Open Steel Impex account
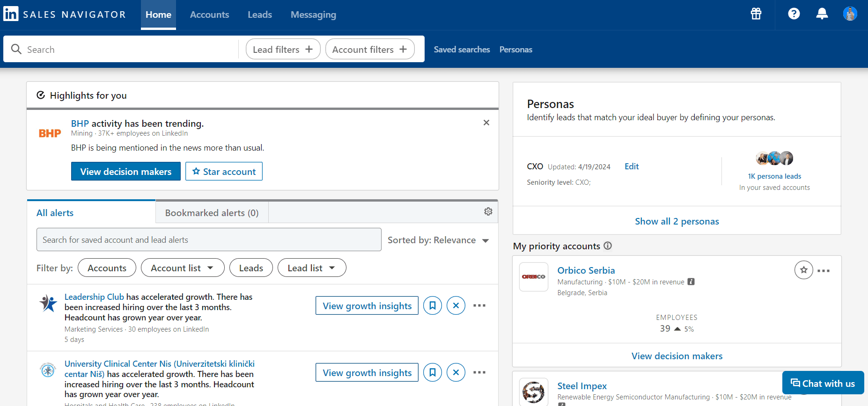The image size is (868, 406). [582, 386]
